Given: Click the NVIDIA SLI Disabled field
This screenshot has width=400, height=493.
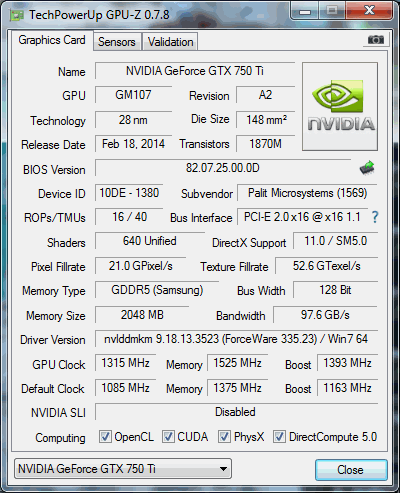Looking at the screenshot, I should [236, 412].
